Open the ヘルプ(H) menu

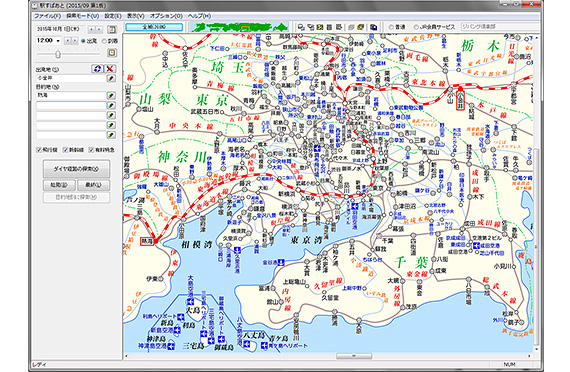tap(199, 16)
